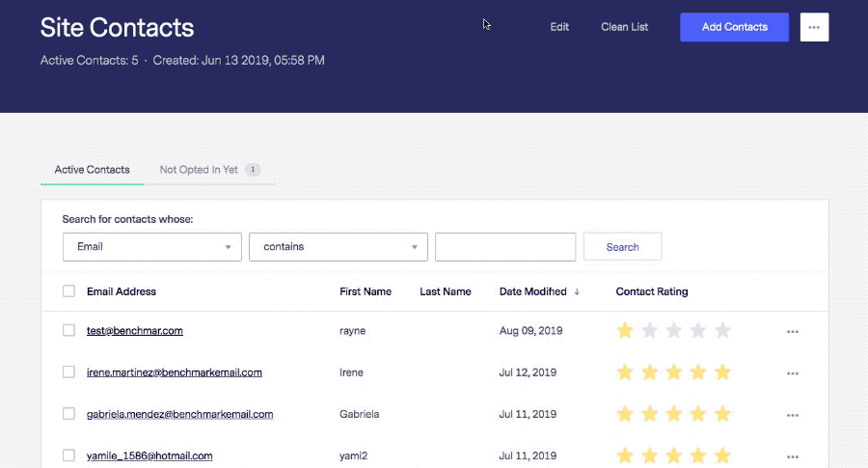Click into the search value text field
Image resolution: width=868 pixels, height=468 pixels.
(x=505, y=246)
